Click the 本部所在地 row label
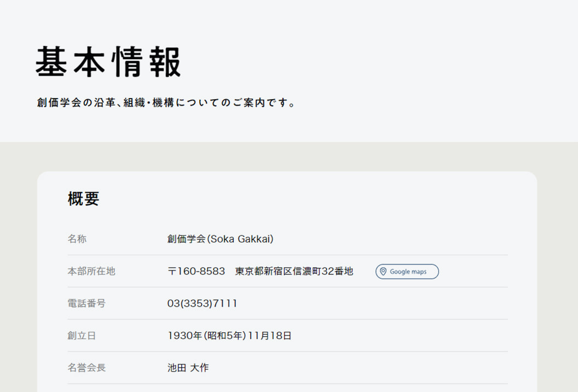 coord(91,272)
